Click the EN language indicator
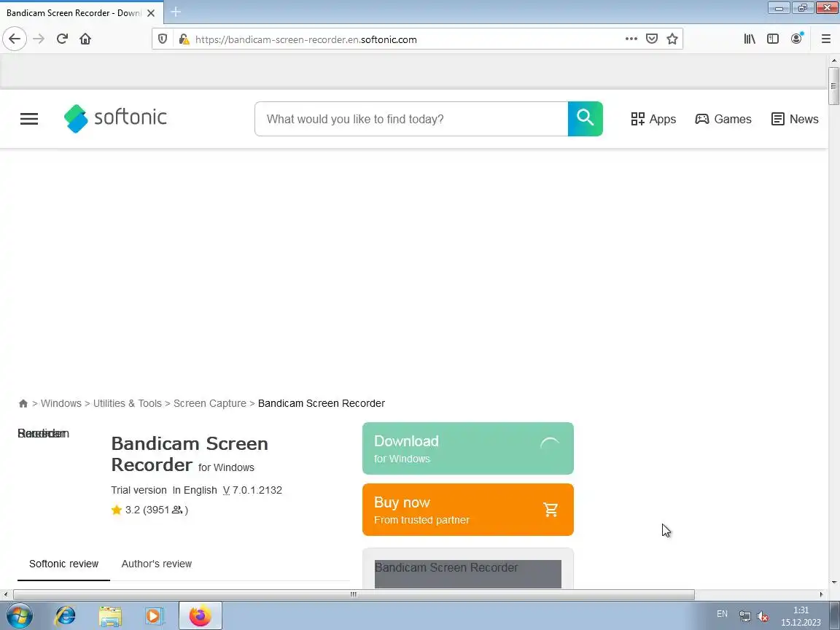This screenshot has height=630, width=840. click(722, 614)
